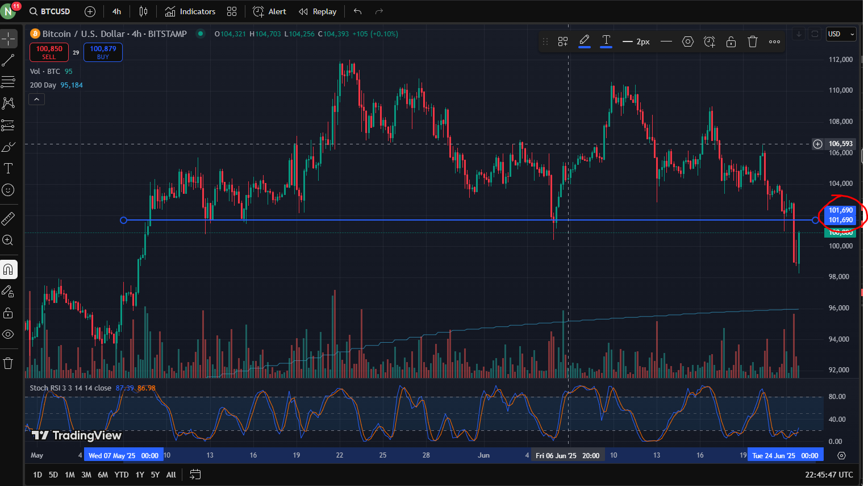The height and width of the screenshot is (486, 868).
Task: Toggle lock all drawings
Action: pyautogui.click(x=9, y=313)
